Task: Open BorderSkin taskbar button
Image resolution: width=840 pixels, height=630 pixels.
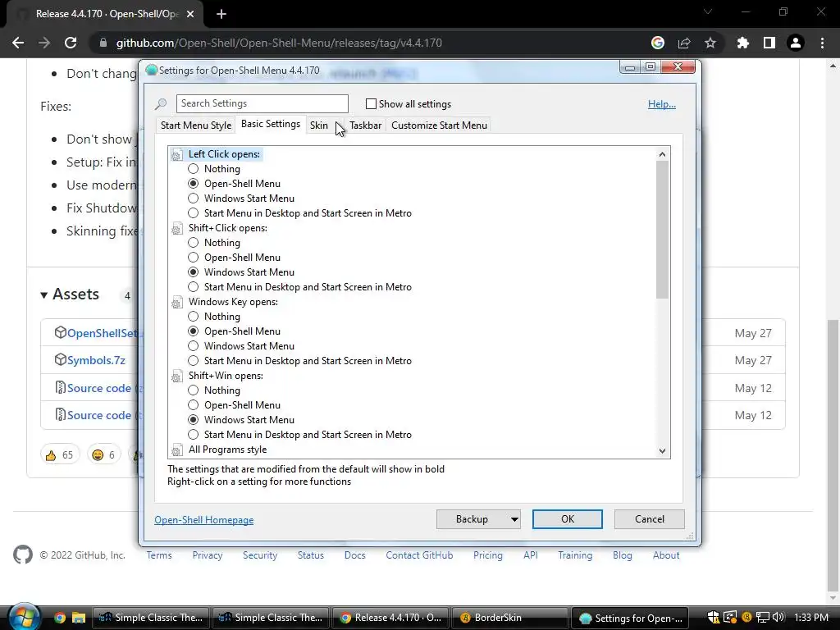Action: (510, 618)
